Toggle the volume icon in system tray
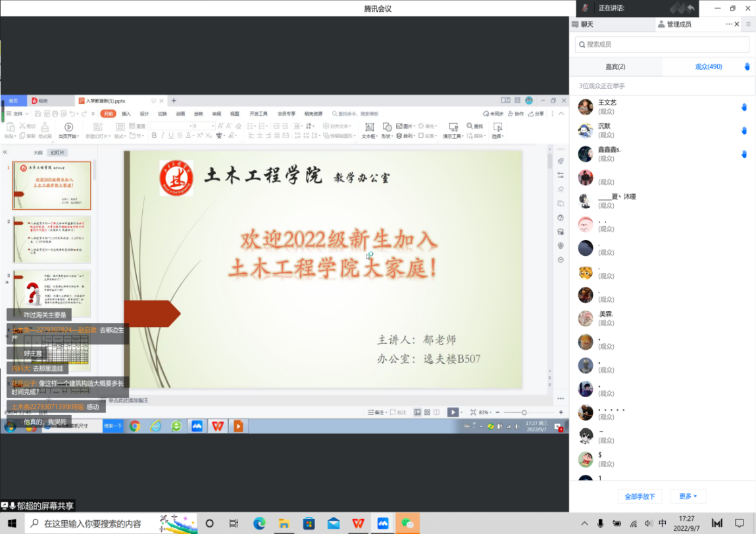Viewport: 756px width, 534px height. [649, 523]
